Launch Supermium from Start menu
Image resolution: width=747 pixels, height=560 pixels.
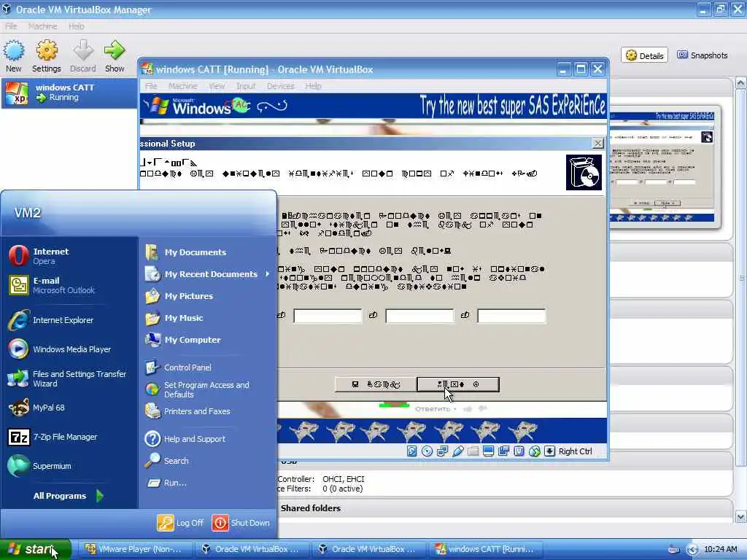pos(69,466)
